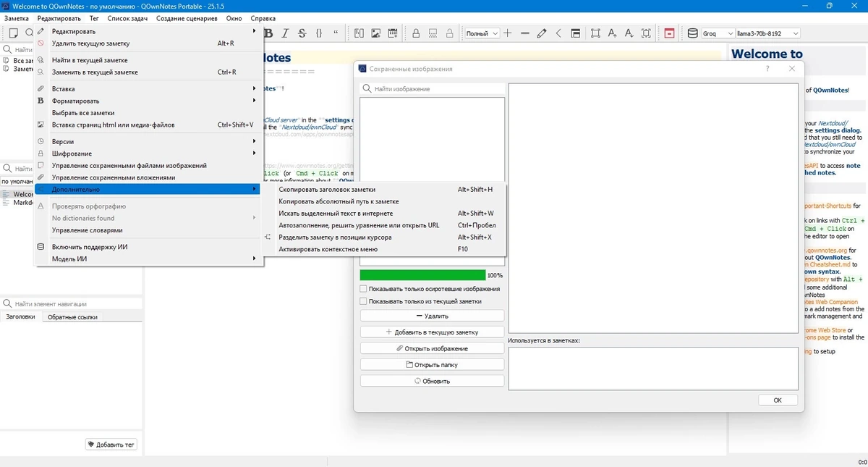Click the AI database icon beside Groq
Screen dimensions: 868x467
(x=692, y=33)
